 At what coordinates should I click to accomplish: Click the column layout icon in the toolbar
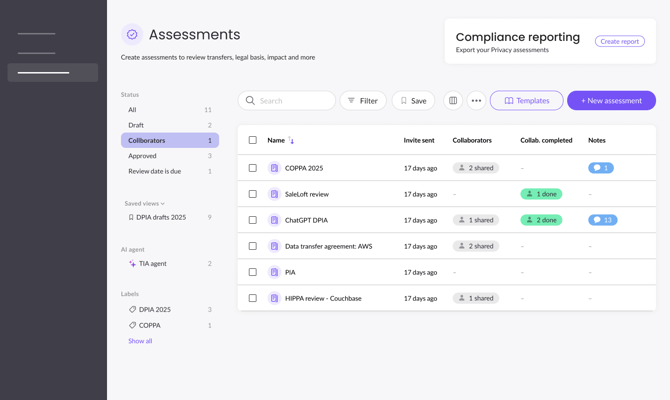tap(453, 101)
